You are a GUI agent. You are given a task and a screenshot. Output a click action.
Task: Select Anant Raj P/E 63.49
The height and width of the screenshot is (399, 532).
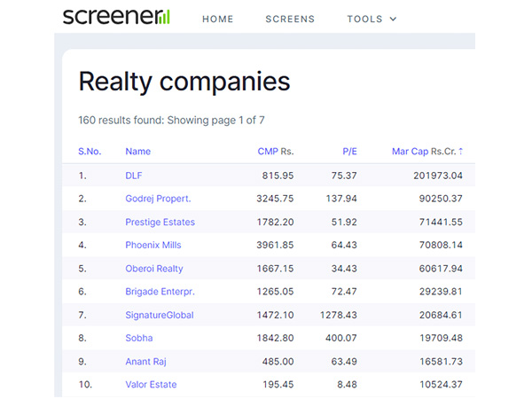(344, 362)
